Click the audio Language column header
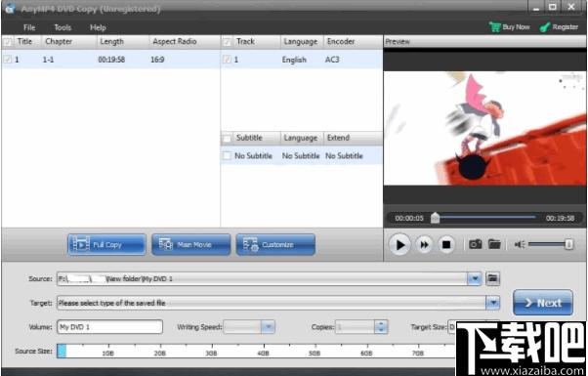This screenshot has height=376, width=588. 301,42
